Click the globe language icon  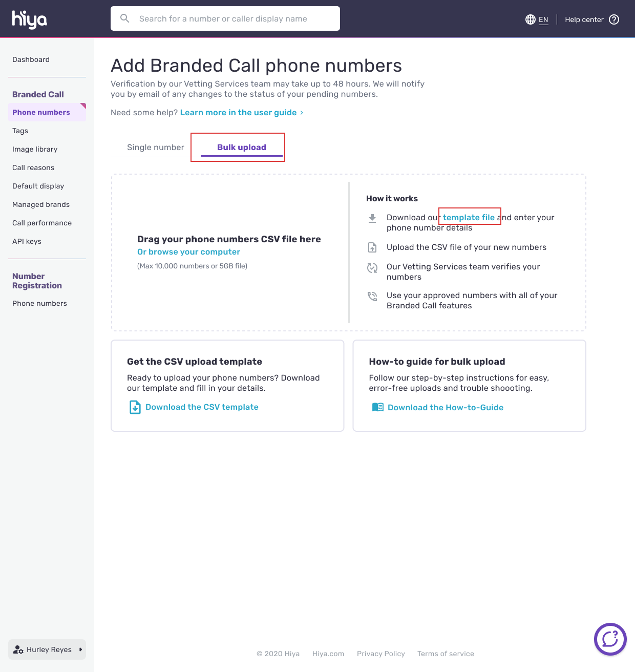(530, 19)
